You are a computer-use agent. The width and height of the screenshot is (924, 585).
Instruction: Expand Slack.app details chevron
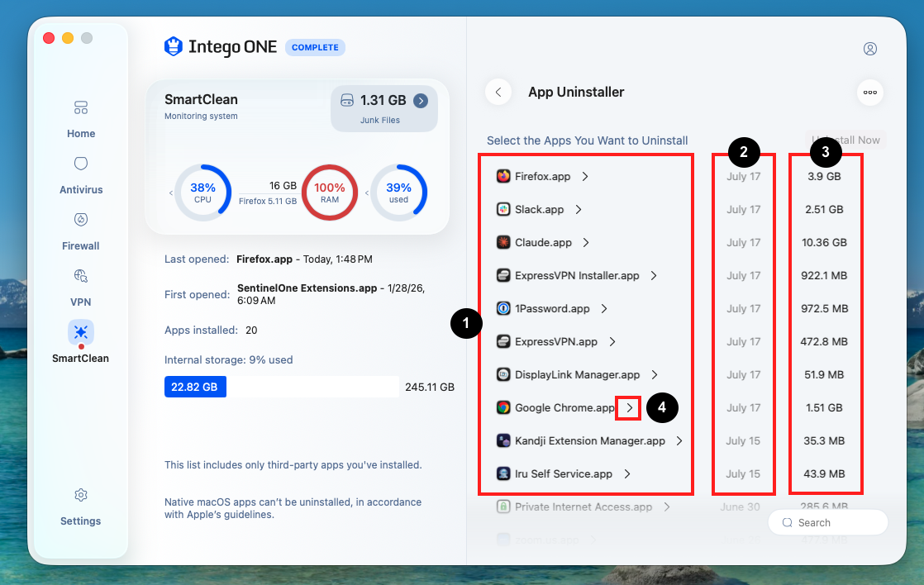tap(579, 209)
